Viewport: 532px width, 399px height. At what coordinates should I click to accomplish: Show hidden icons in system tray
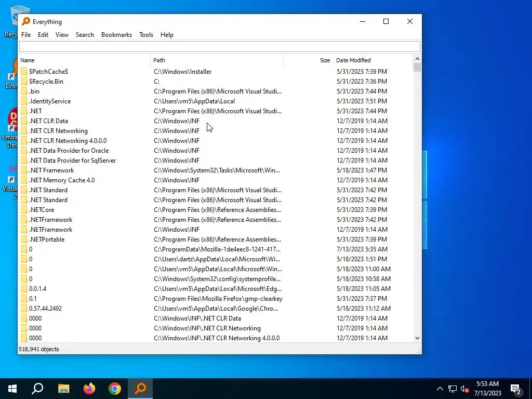point(440,389)
